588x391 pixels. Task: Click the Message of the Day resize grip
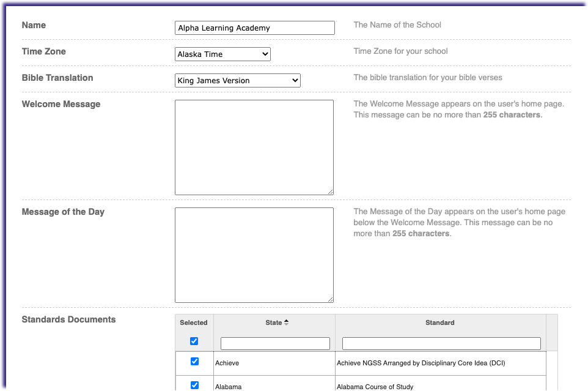coord(331,299)
